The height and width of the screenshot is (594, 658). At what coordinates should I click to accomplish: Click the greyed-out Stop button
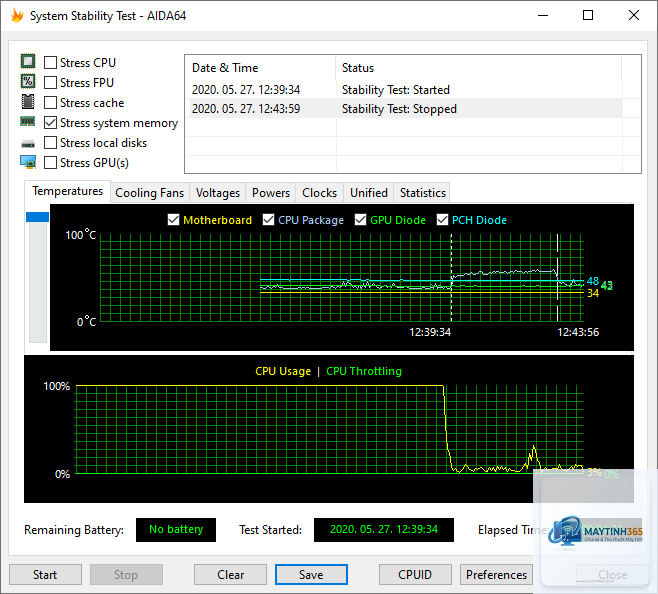pyautogui.click(x=126, y=574)
